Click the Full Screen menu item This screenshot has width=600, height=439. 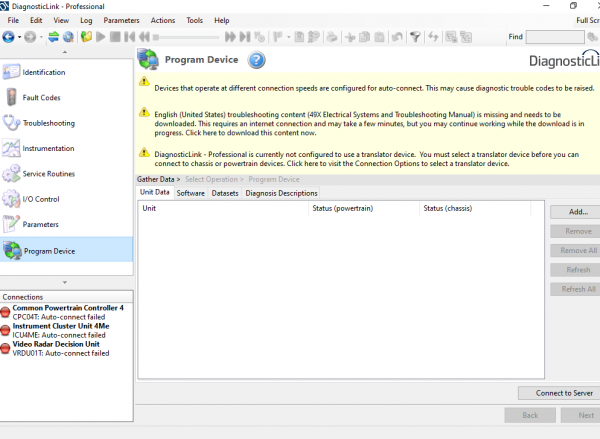[x=588, y=20]
